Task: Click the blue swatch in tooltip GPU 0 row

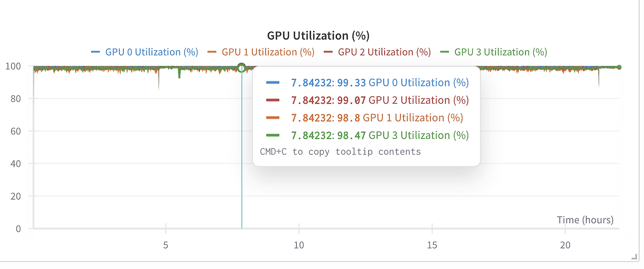Action: 272,82
